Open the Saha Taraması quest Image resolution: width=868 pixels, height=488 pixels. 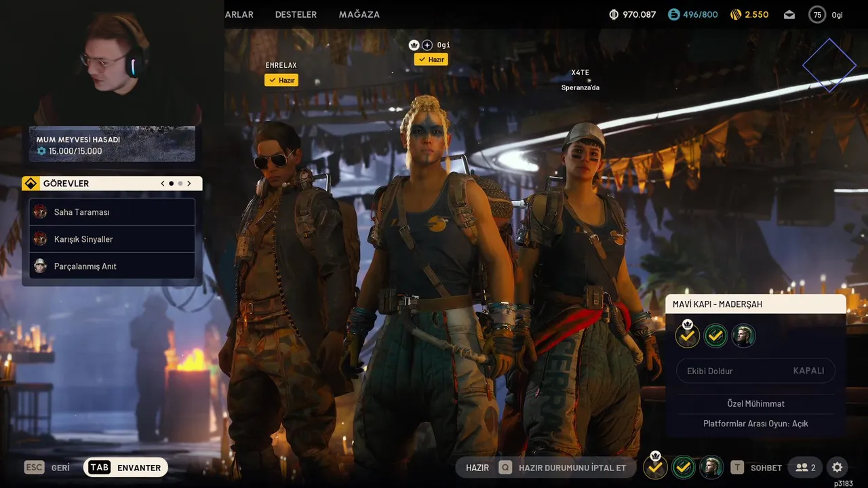112,212
